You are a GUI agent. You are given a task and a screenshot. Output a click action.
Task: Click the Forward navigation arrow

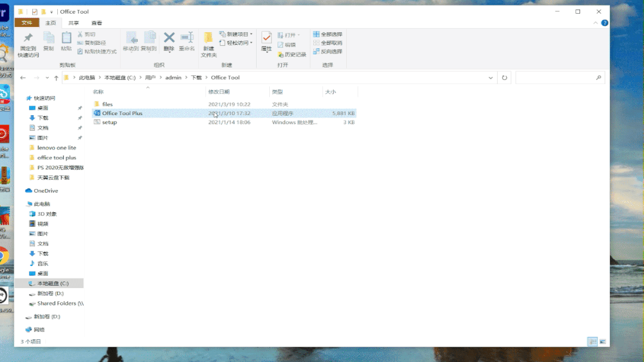coord(36,78)
